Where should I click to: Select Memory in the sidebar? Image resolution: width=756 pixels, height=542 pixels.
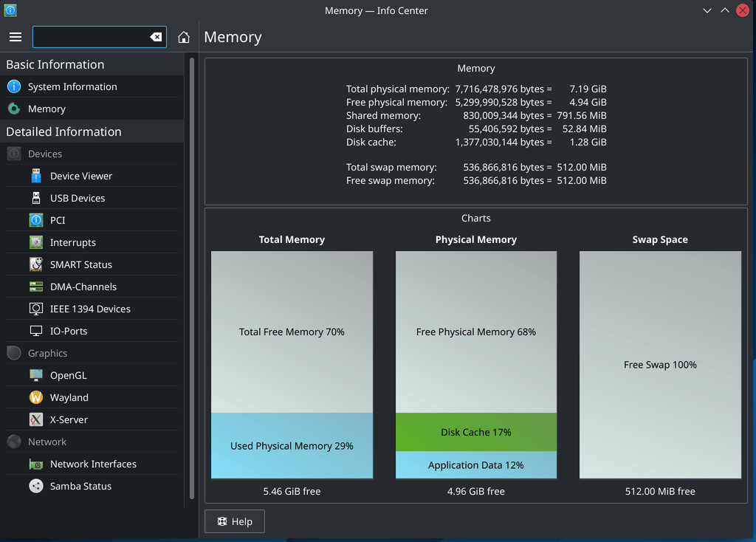point(92,109)
